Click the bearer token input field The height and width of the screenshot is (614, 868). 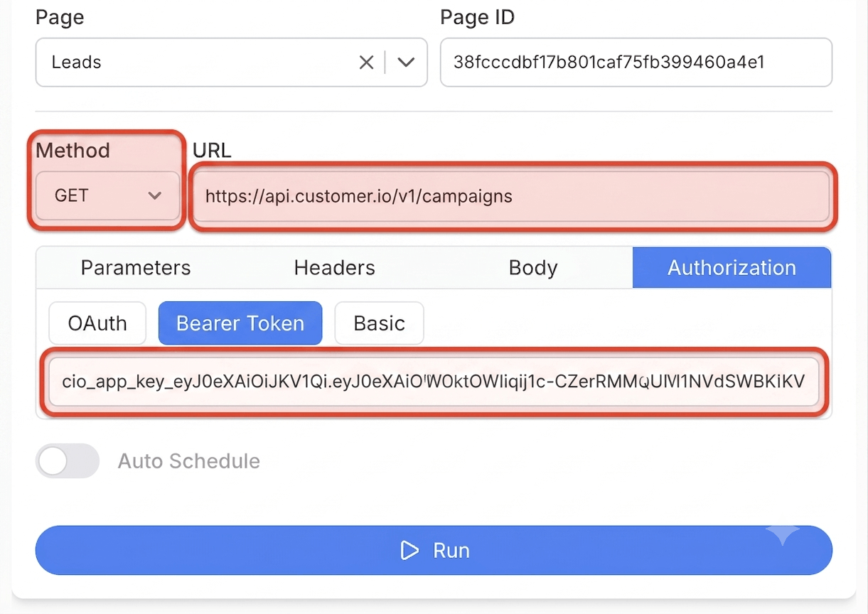(434, 382)
